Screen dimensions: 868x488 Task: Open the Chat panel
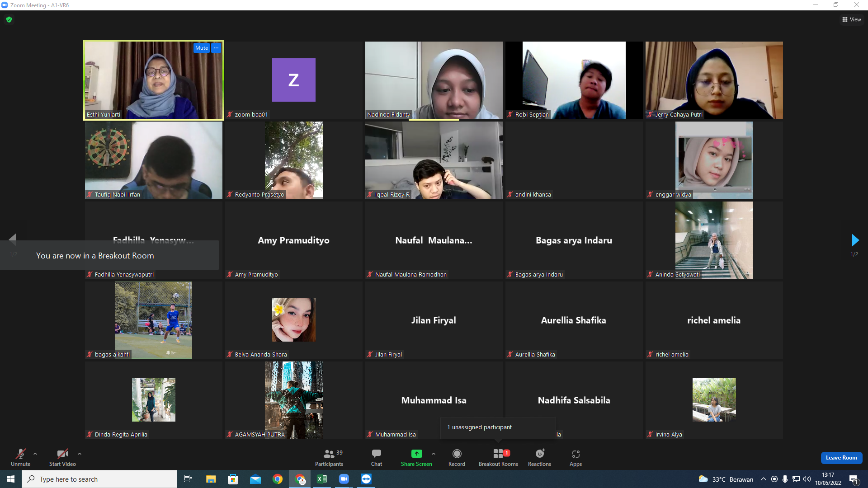pyautogui.click(x=376, y=457)
